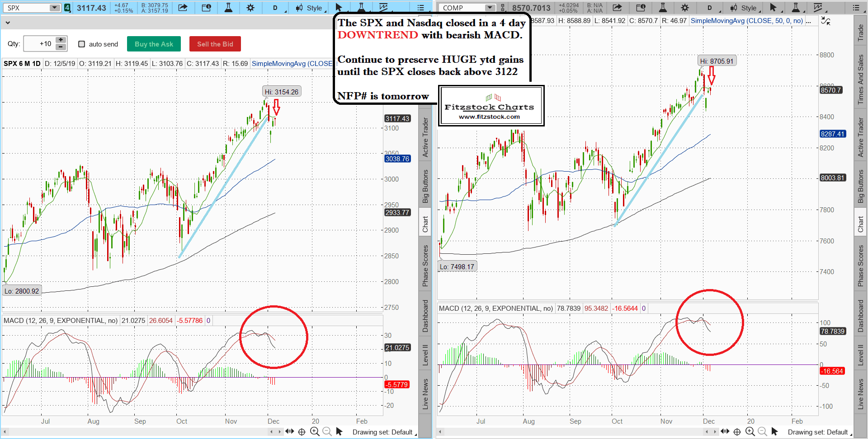Open the chart menu list icon on COMP chart
This screenshot has height=439, width=868.
tap(857, 8)
